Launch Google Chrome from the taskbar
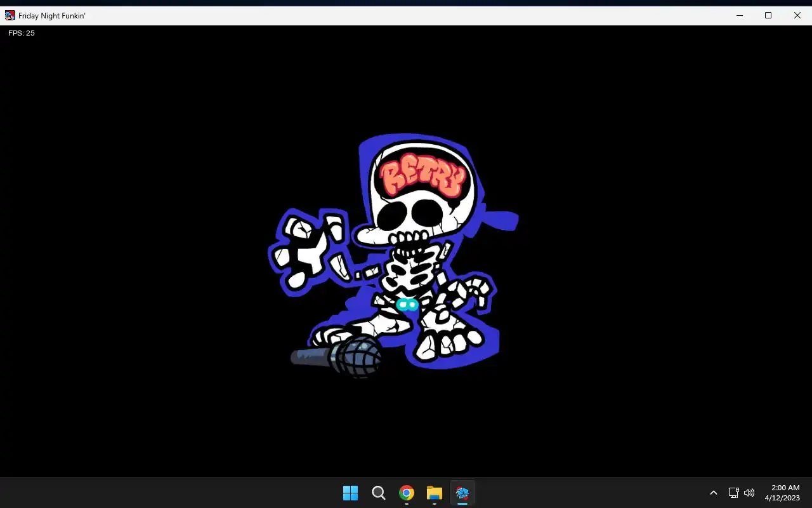This screenshot has width=812, height=508. (x=407, y=493)
